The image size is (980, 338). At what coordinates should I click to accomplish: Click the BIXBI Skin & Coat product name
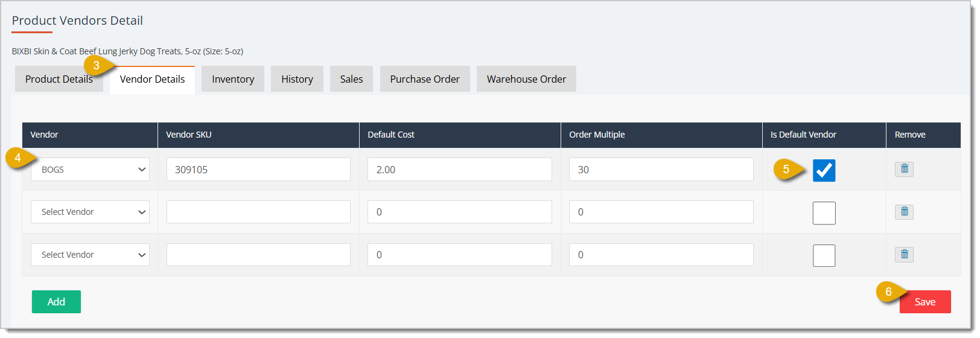pyautogui.click(x=127, y=51)
